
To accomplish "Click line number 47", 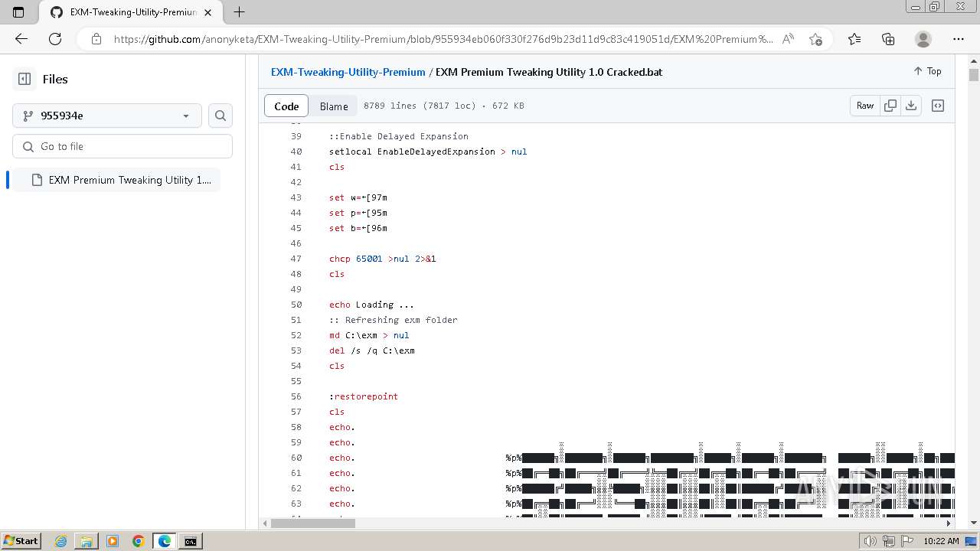I will (296, 259).
